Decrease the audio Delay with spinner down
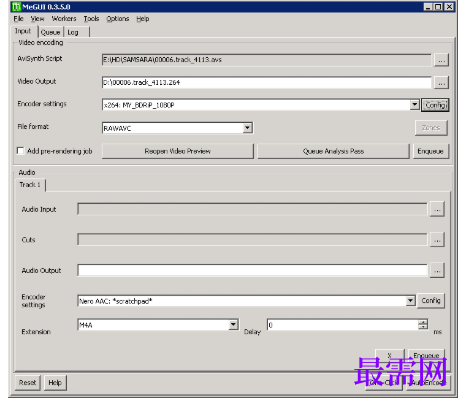The width and height of the screenshot is (466, 403). coord(423,327)
